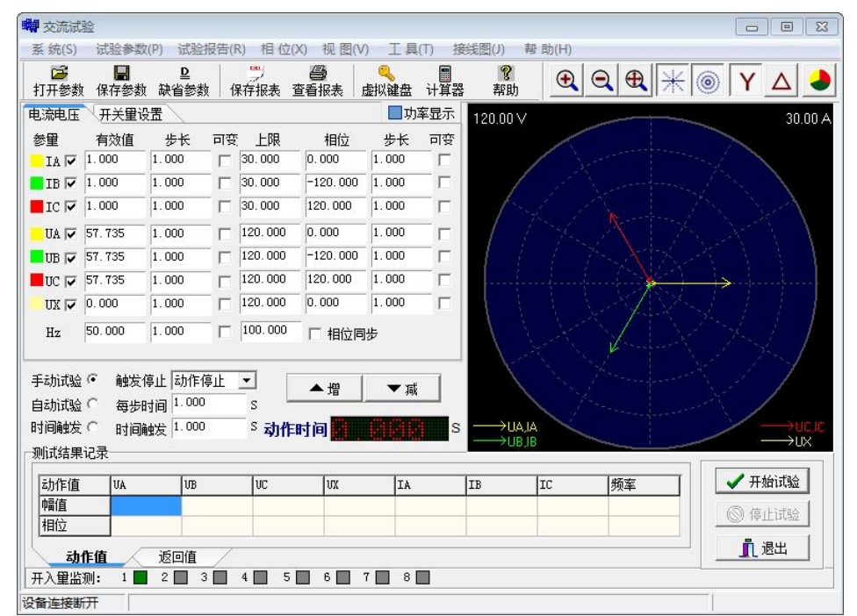Switch to the 返回值 tab
Screen dimensions: 857x616
[x=177, y=557]
